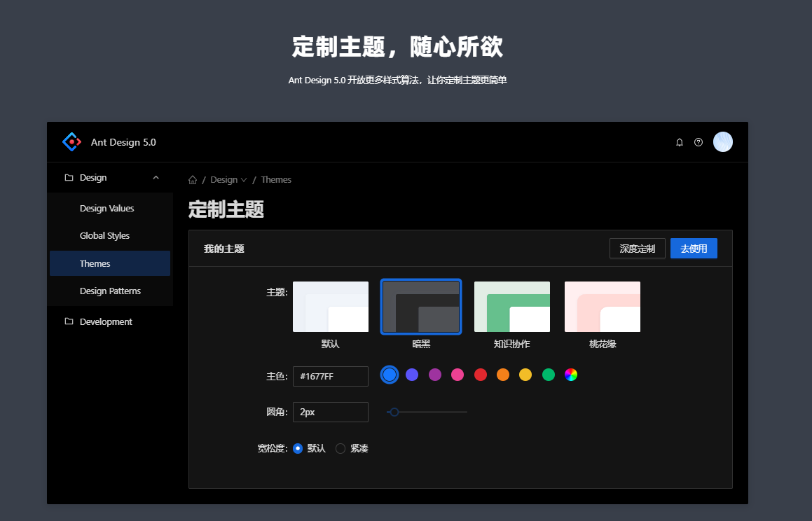The image size is (812, 521).
Task: Select the 默认 theme thumbnail
Action: [x=331, y=307]
